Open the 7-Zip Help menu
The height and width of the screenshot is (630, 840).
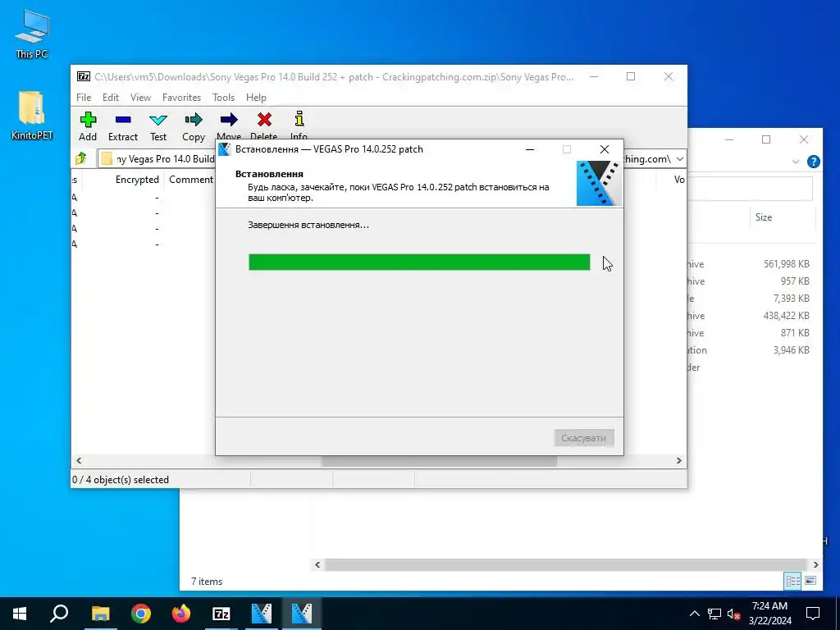[x=256, y=98]
